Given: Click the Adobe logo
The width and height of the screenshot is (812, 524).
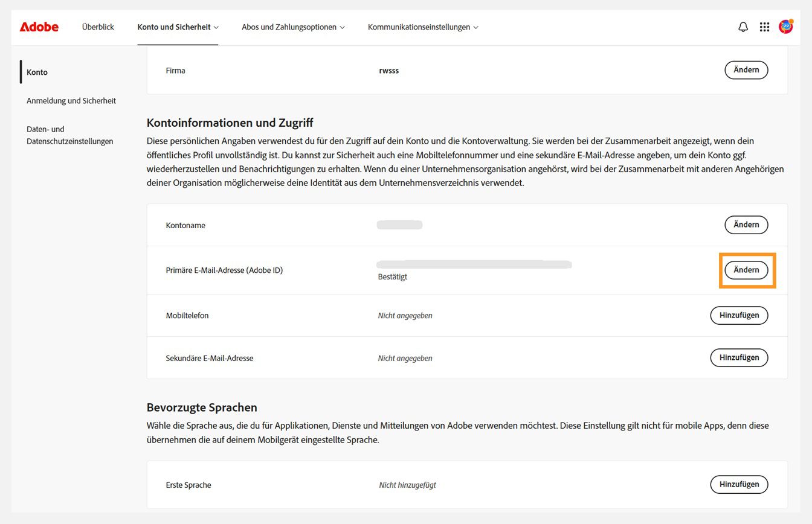Looking at the screenshot, I should 39,27.
